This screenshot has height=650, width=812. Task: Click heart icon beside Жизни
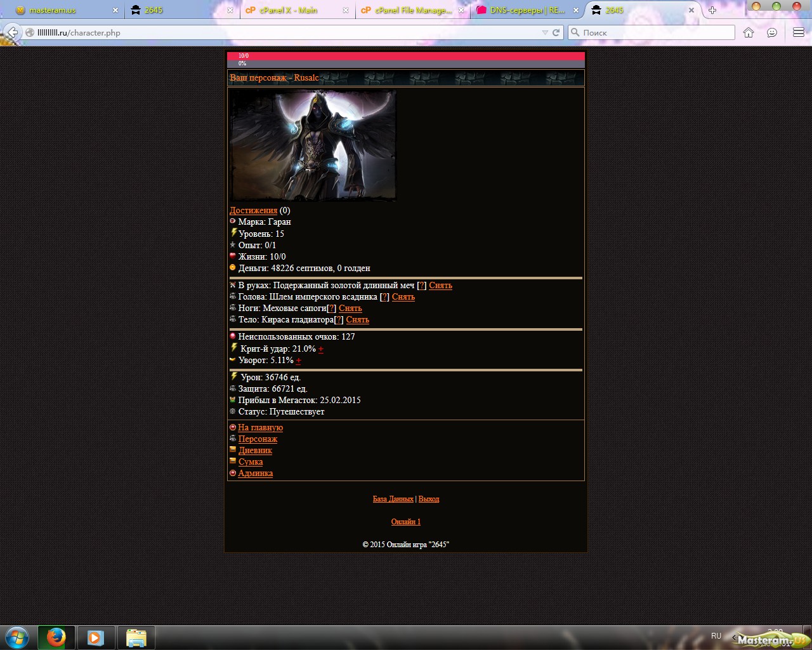233,256
